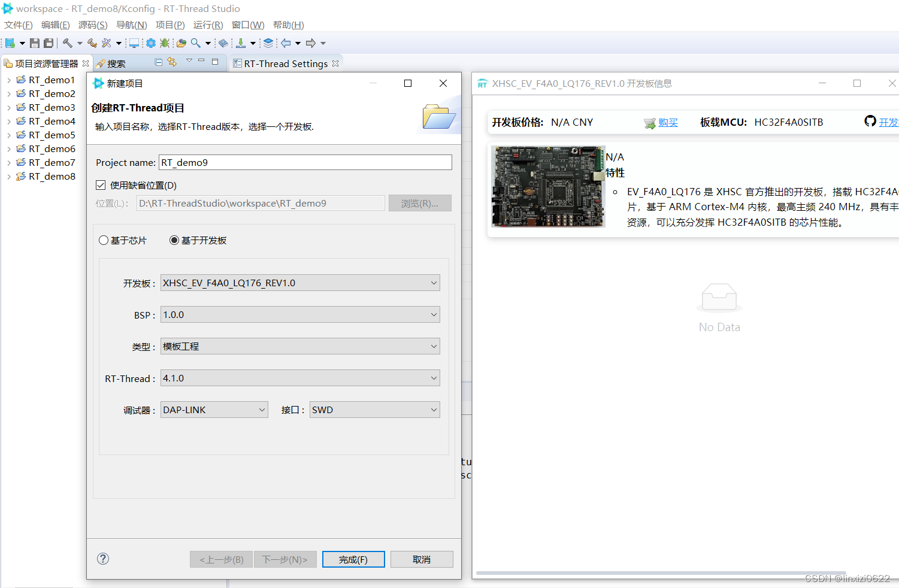The width and height of the screenshot is (899, 588).
Task: Click horizontal scrollbar in board info window
Action: 661,573
